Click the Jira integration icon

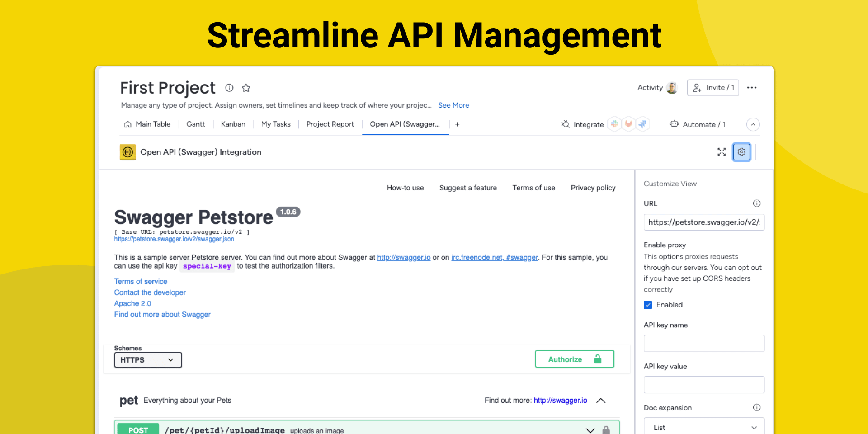coord(642,124)
